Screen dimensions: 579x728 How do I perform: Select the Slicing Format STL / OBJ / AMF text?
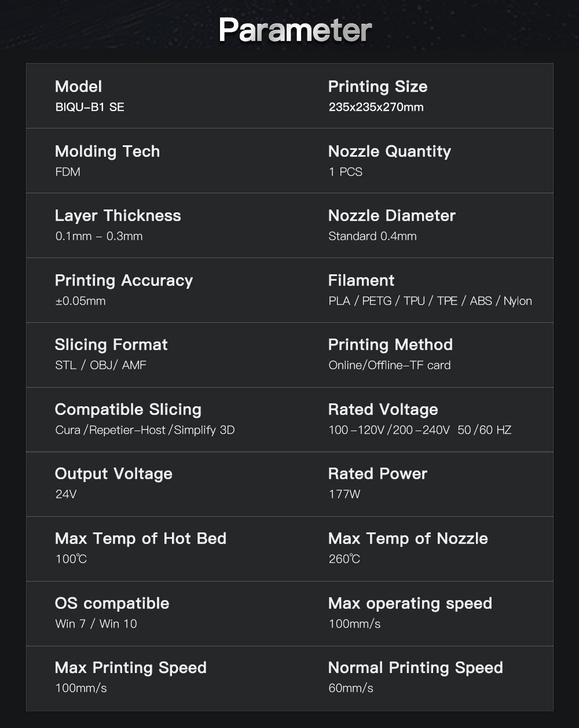pos(101,365)
